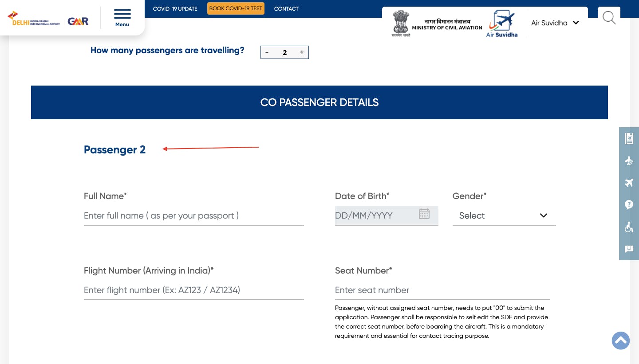Open feedback using the chat smiley icon

click(x=629, y=249)
